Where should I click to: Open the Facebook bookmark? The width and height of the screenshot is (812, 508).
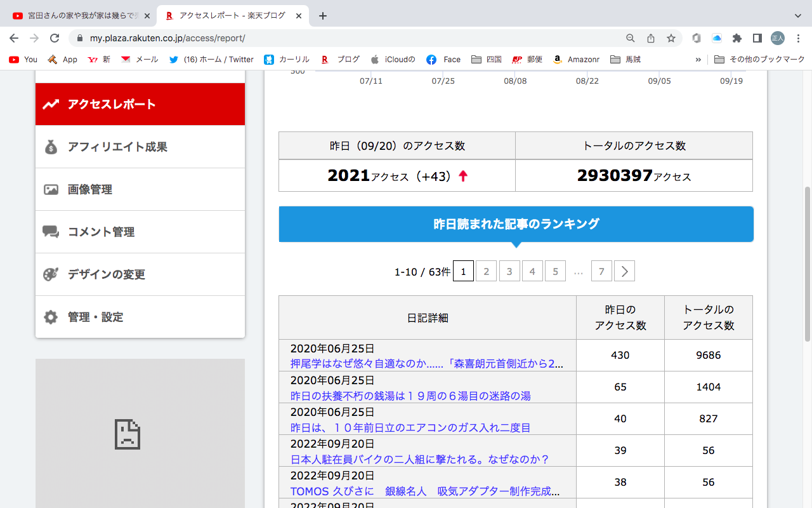point(443,59)
